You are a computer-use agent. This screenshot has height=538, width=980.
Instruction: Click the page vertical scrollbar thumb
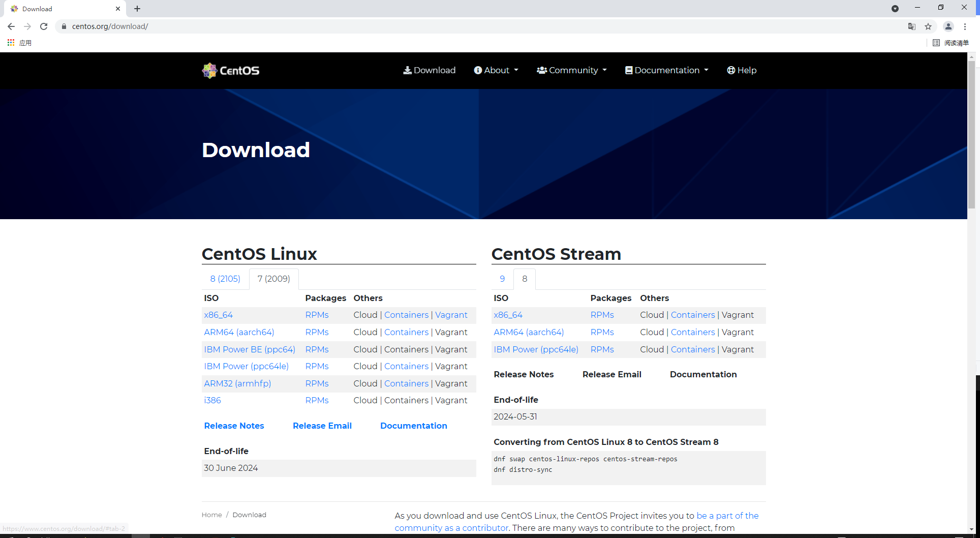pos(971,135)
